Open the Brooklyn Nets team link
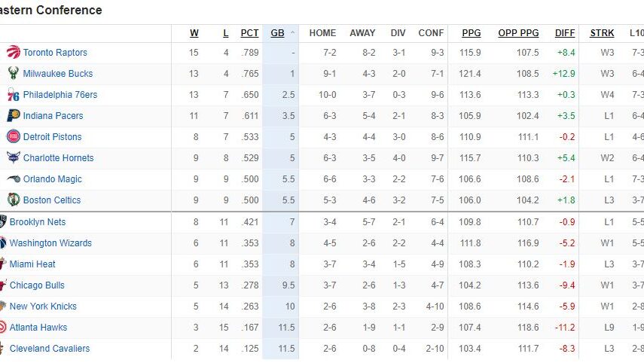Viewport: 644px width, 363px height. click(x=38, y=222)
